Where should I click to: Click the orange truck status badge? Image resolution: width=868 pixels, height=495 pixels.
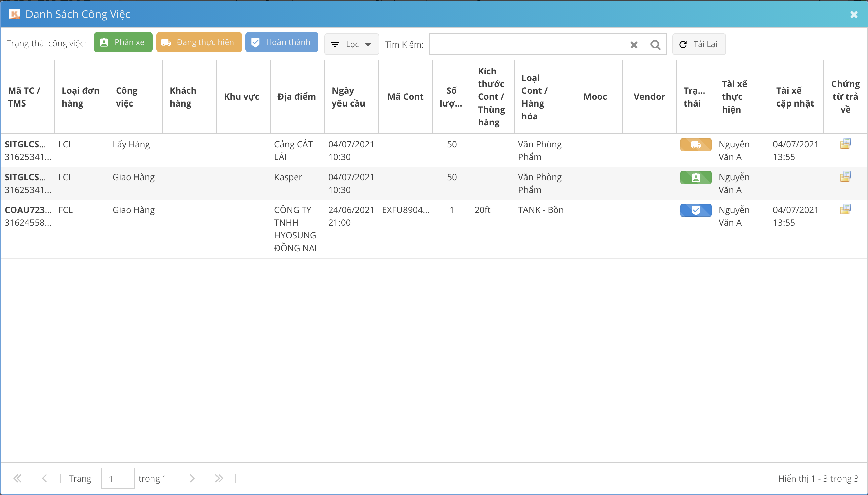pyautogui.click(x=695, y=145)
